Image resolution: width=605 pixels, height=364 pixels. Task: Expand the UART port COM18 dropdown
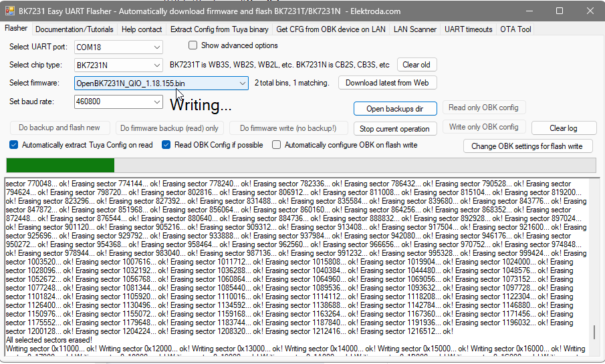[156, 47]
